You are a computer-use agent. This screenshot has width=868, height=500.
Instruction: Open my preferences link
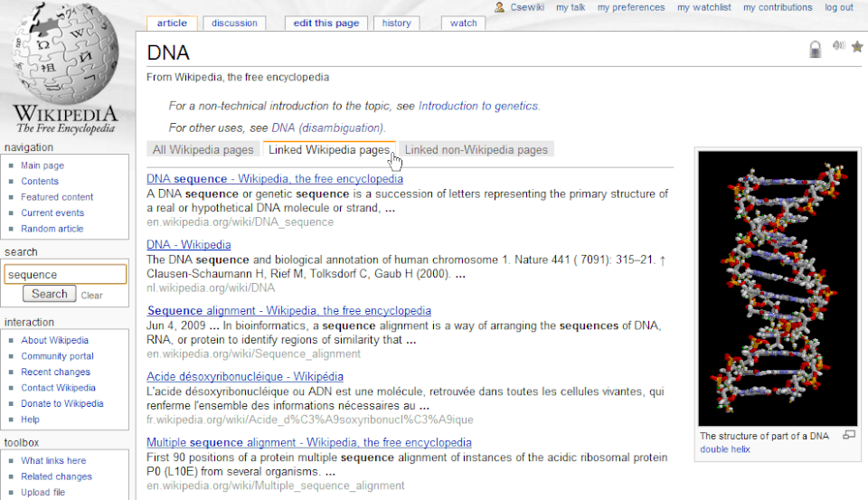point(631,7)
